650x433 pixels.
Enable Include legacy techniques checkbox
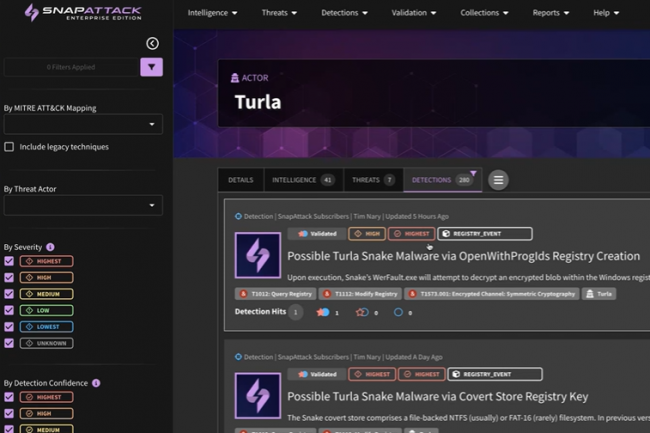[x=10, y=147]
